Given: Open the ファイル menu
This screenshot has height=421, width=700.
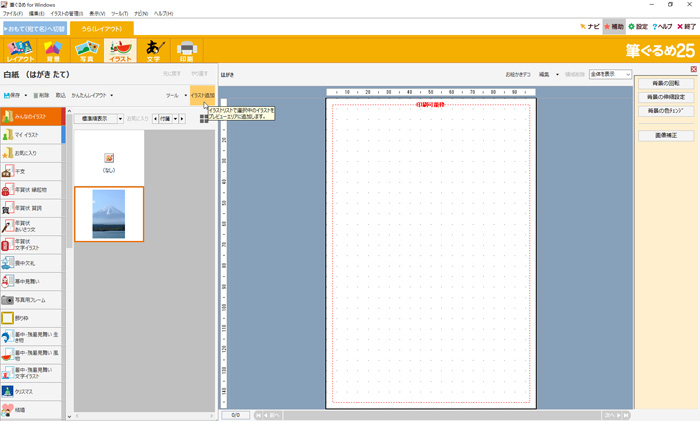Looking at the screenshot, I should pos(12,13).
